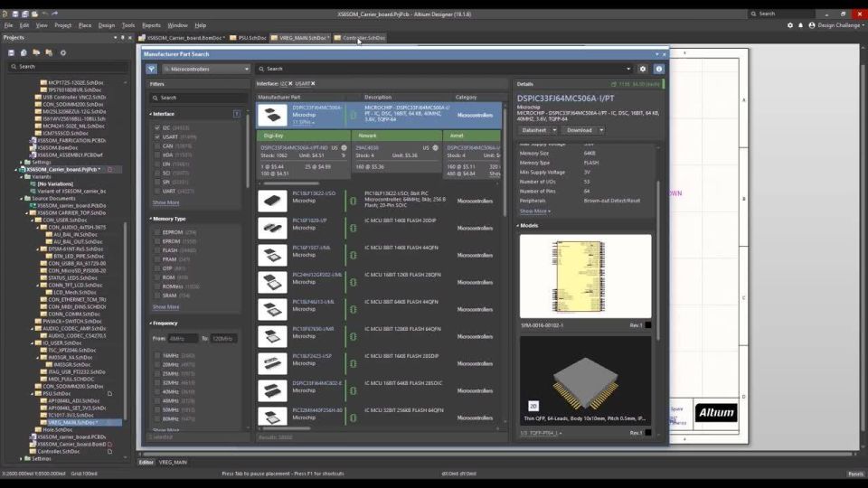This screenshot has width=868, height=488.
Task: Click the filter funnel icon in Part Search
Action: [x=151, y=70]
